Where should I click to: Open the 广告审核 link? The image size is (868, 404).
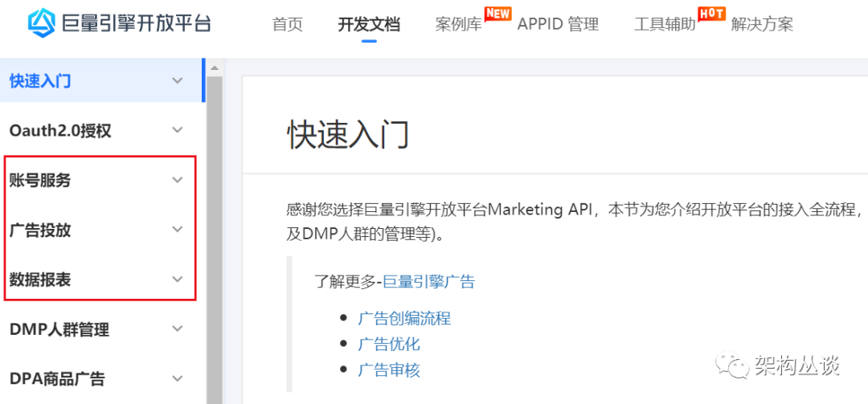389,370
